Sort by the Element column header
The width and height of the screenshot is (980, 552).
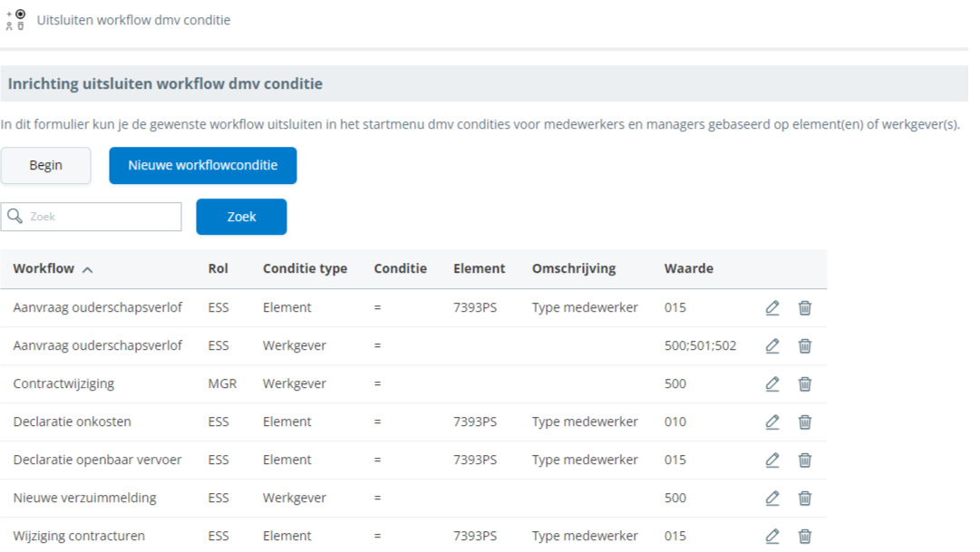click(x=479, y=268)
